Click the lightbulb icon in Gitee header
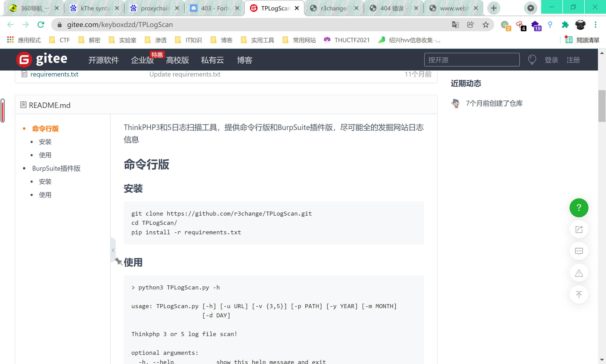This screenshot has width=606, height=364. (532, 60)
